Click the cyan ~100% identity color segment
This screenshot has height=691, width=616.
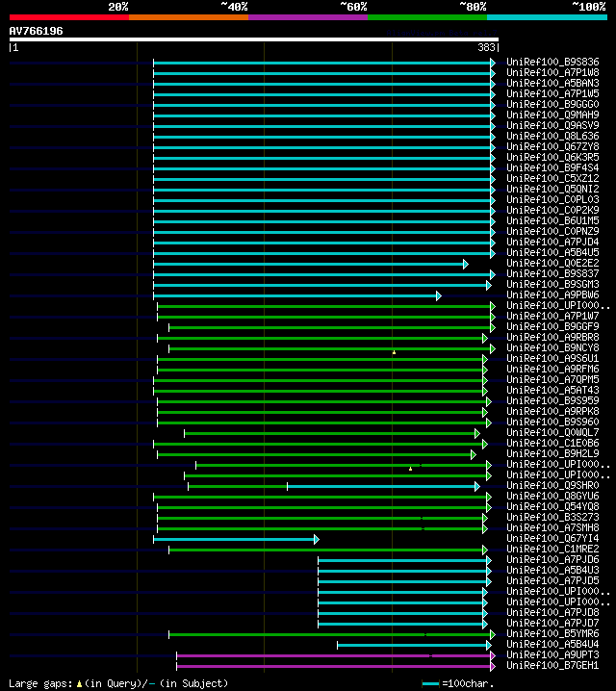[547, 17]
